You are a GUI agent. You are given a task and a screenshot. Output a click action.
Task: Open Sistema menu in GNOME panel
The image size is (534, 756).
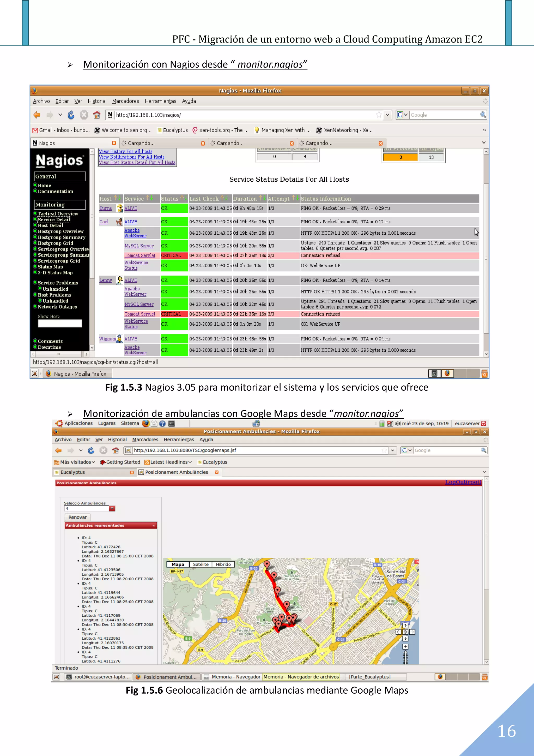[x=130, y=423]
